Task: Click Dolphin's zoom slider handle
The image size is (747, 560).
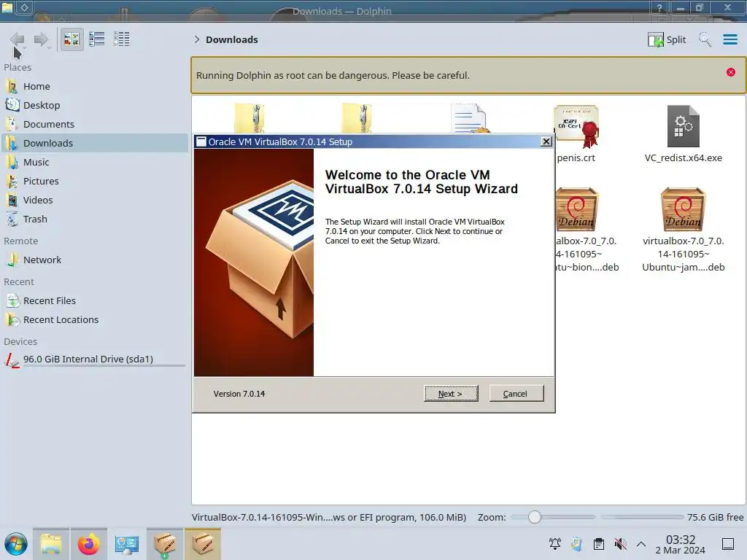Action: (x=535, y=517)
